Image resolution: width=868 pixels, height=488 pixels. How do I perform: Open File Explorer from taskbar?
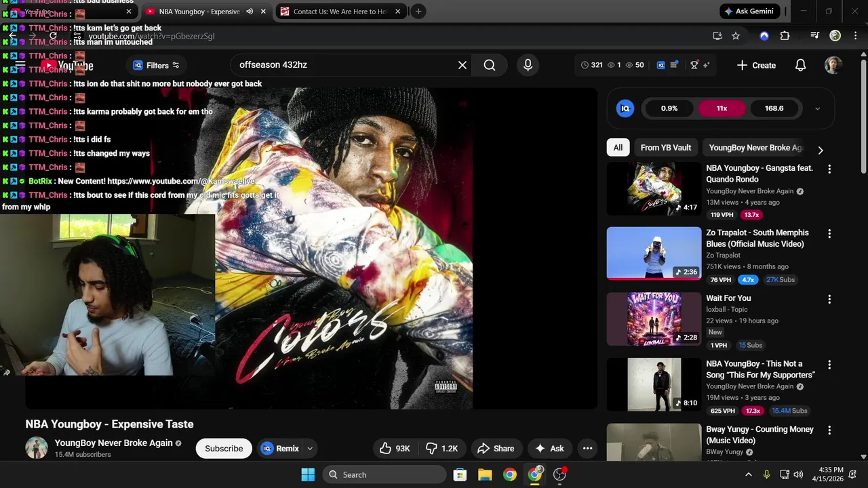coord(485,474)
